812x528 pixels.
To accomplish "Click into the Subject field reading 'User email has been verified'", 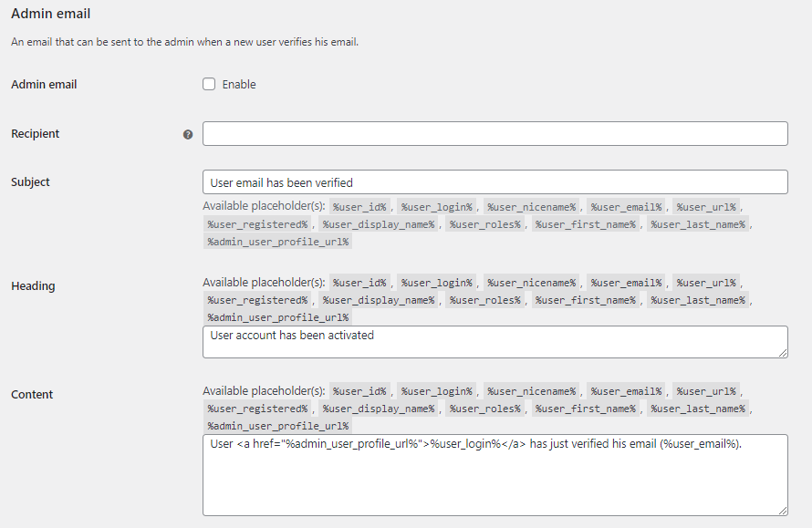I will click(x=495, y=182).
